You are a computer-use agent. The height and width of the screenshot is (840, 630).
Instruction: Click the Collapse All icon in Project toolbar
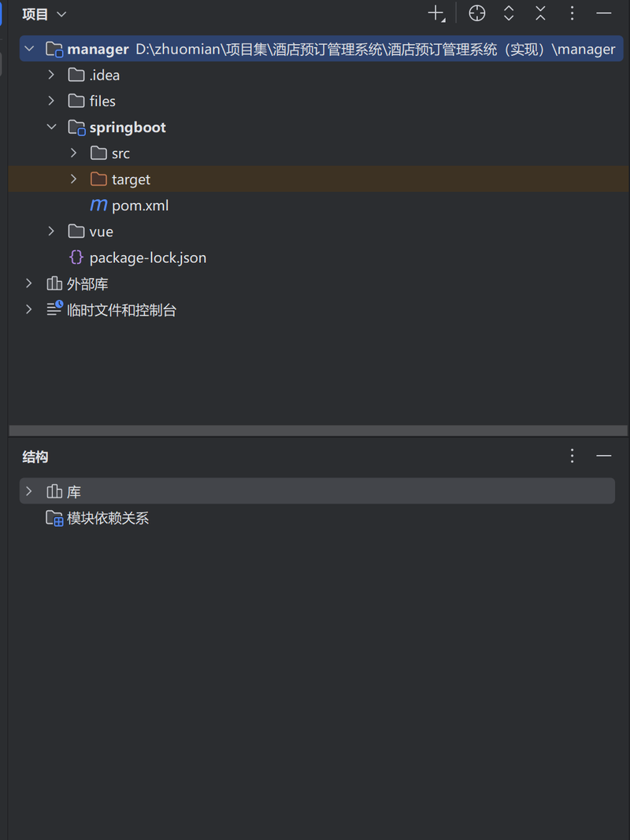pos(540,13)
